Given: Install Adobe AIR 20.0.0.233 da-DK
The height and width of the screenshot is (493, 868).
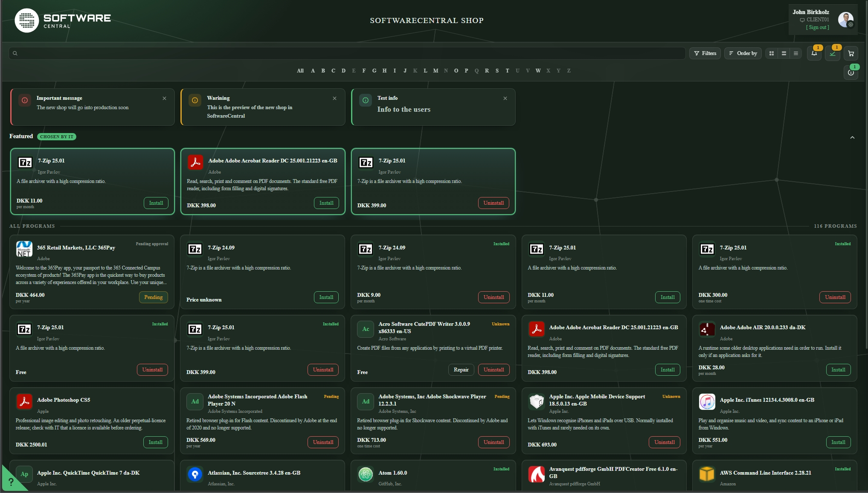Looking at the screenshot, I should point(838,370).
